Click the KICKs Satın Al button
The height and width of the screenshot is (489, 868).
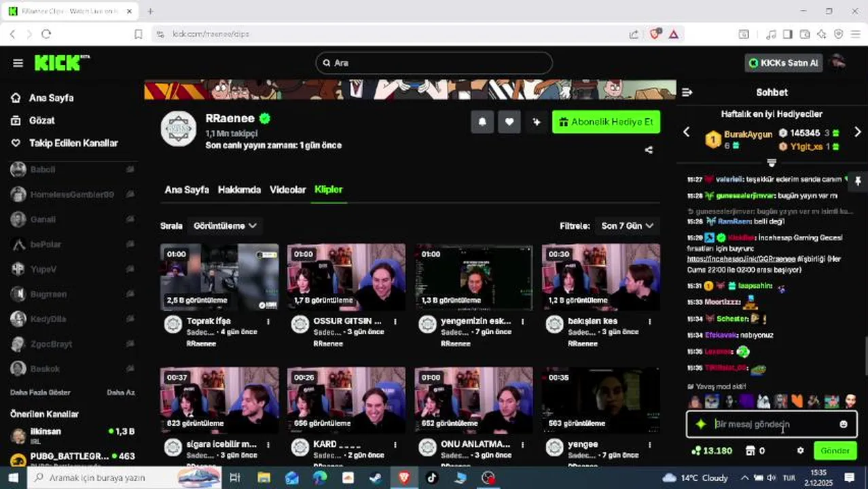pyautogui.click(x=784, y=63)
